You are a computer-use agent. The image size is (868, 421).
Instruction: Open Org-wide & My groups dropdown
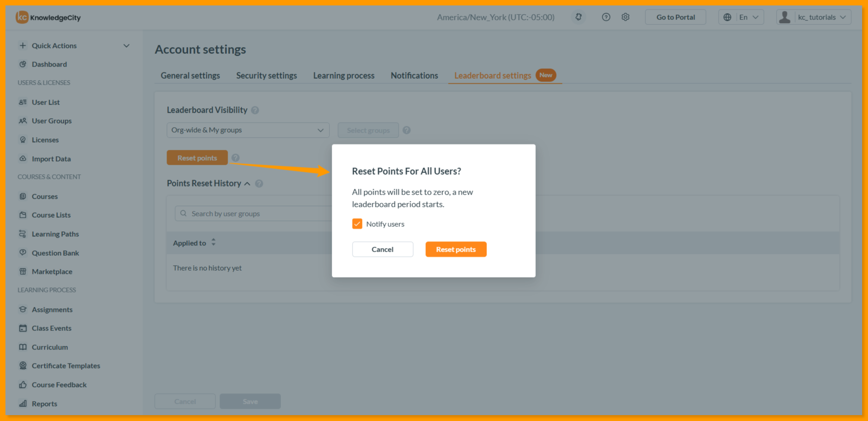click(x=248, y=130)
